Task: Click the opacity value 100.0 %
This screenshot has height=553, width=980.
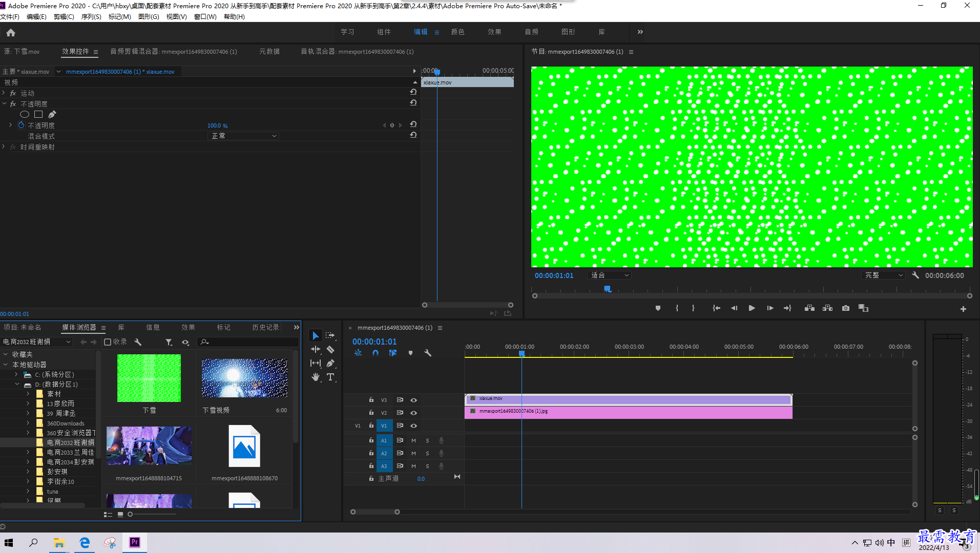Action: click(x=217, y=125)
